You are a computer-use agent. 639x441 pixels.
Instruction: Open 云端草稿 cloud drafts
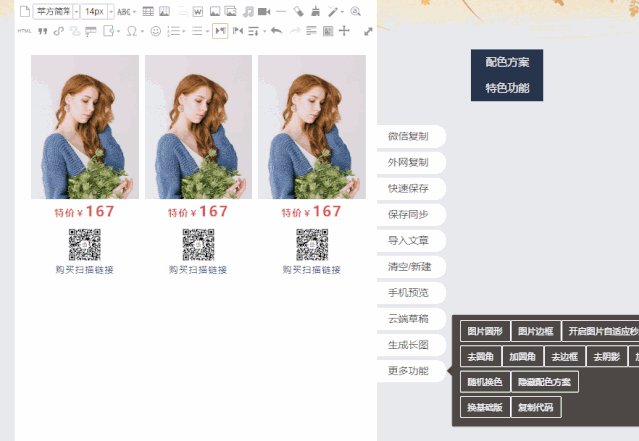point(411,319)
